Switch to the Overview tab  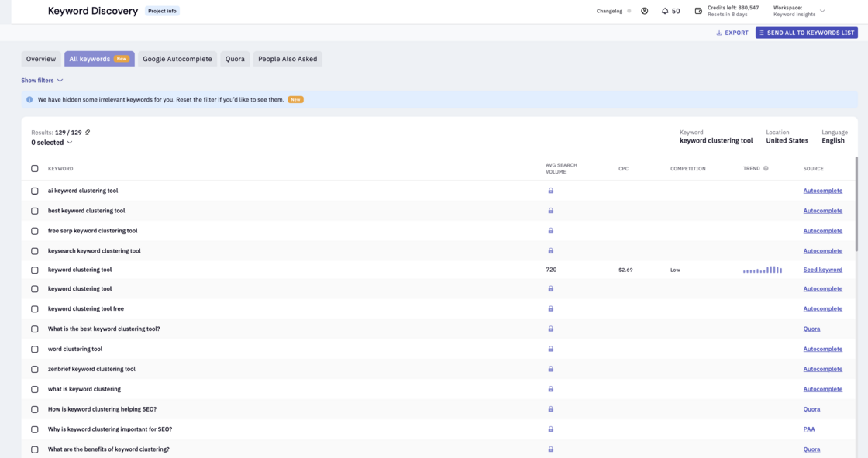tap(41, 59)
